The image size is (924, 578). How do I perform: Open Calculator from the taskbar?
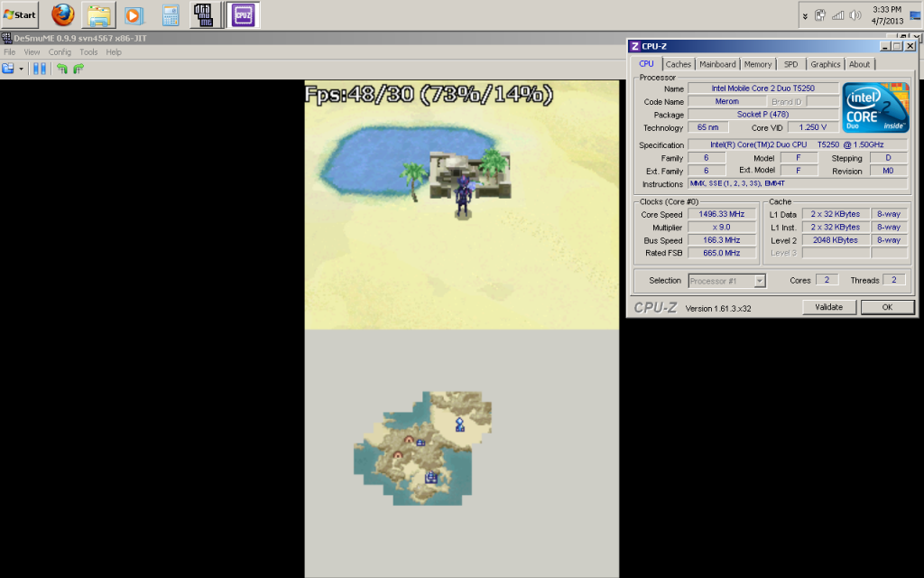[x=170, y=14]
